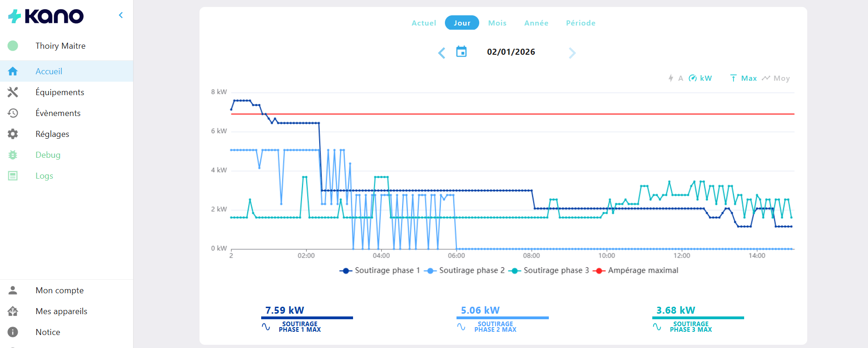This screenshot has width=868, height=348.
Task: Click the Évènements history clock icon
Action: pyautogui.click(x=13, y=113)
